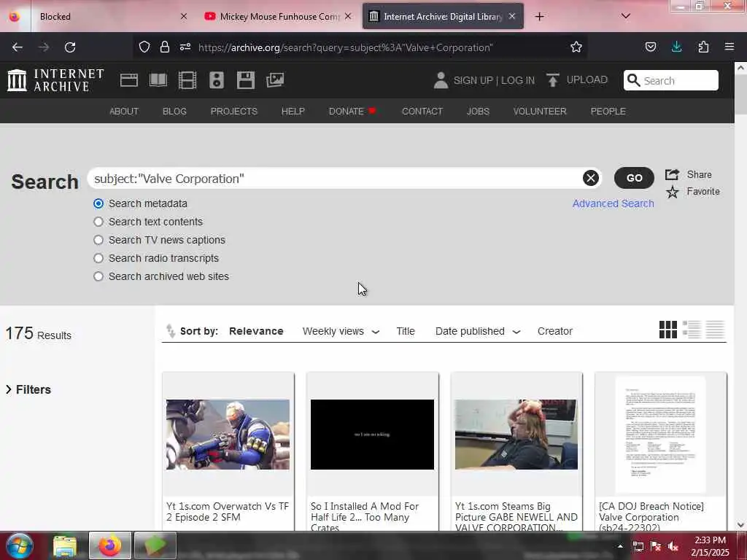Click SIGN UP | LOG IN link
This screenshot has height=560, width=747.
(494, 80)
